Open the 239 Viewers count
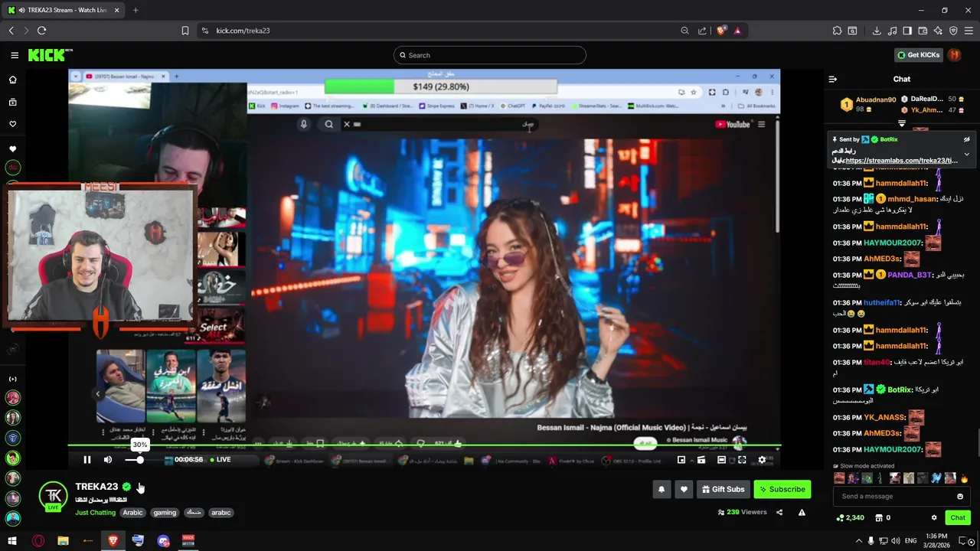This screenshot has height=551, width=980. (742, 512)
